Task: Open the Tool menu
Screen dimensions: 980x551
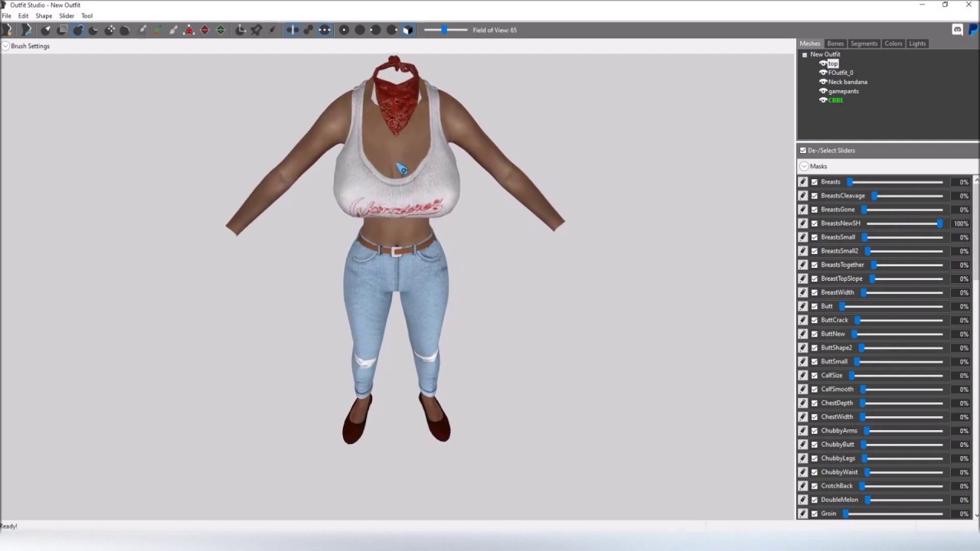Action: pyautogui.click(x=87, y=16)
